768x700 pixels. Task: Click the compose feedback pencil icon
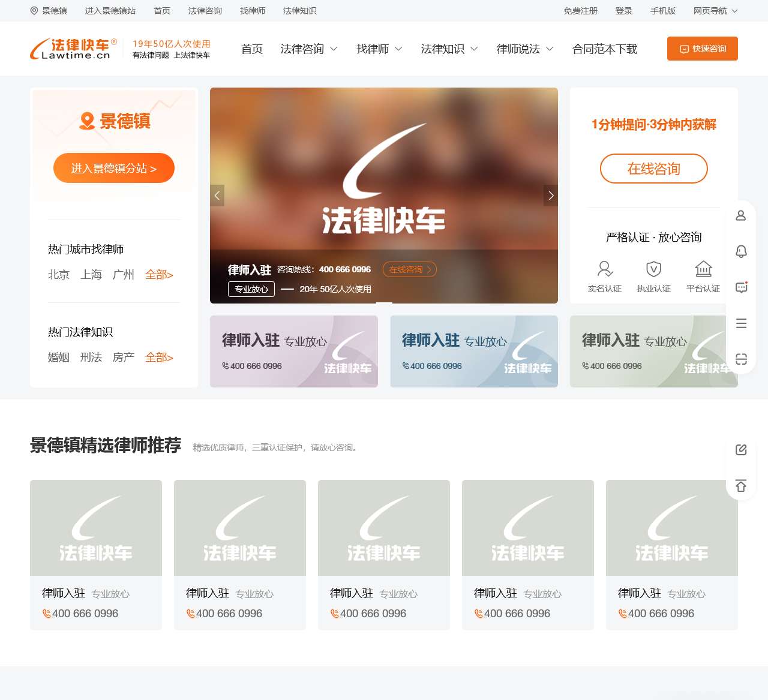[741, 449]
